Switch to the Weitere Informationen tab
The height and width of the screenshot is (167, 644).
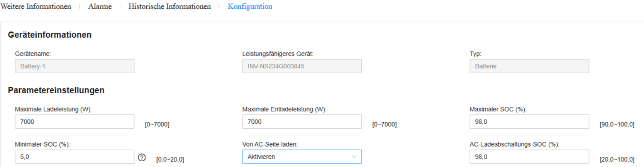point(36,7)
